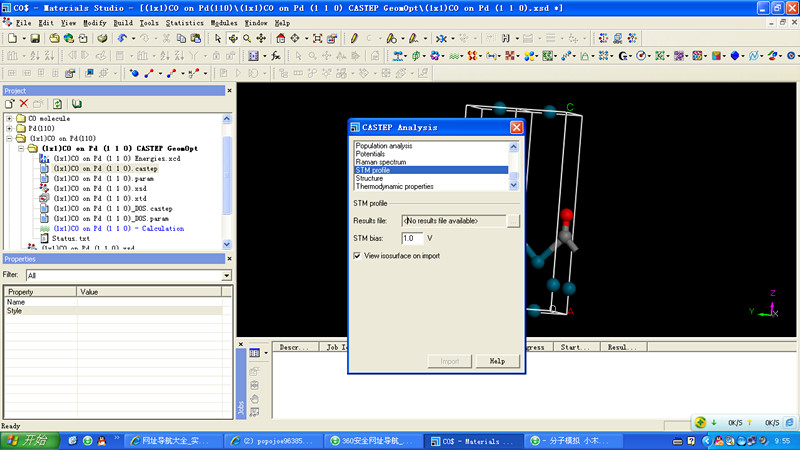Screen dimensions: 800x450
Task: Click the Save icon in the toolbar
Action: tap(34, 38)
